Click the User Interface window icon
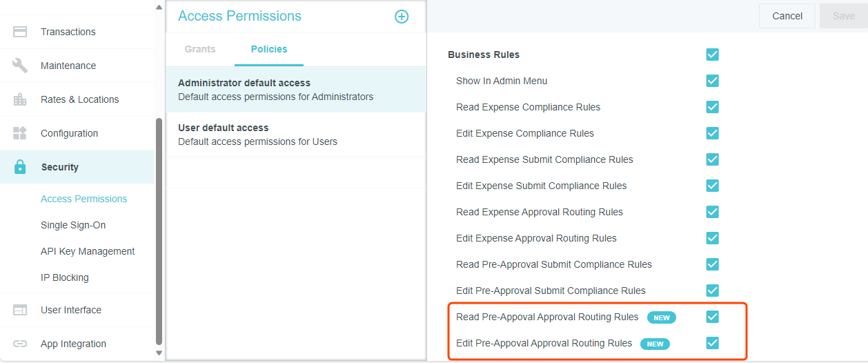The image size is (868, 363). click(20, 310)
